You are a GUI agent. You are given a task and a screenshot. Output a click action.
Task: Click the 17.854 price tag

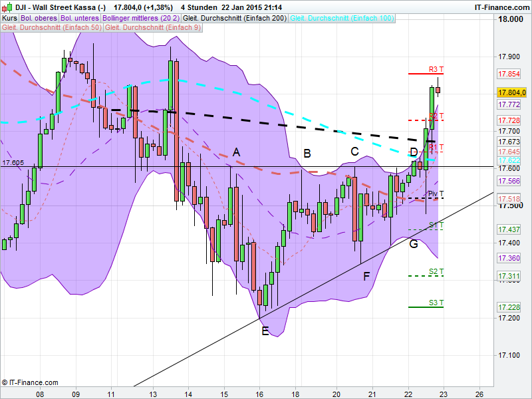click(x=509, y=74)
